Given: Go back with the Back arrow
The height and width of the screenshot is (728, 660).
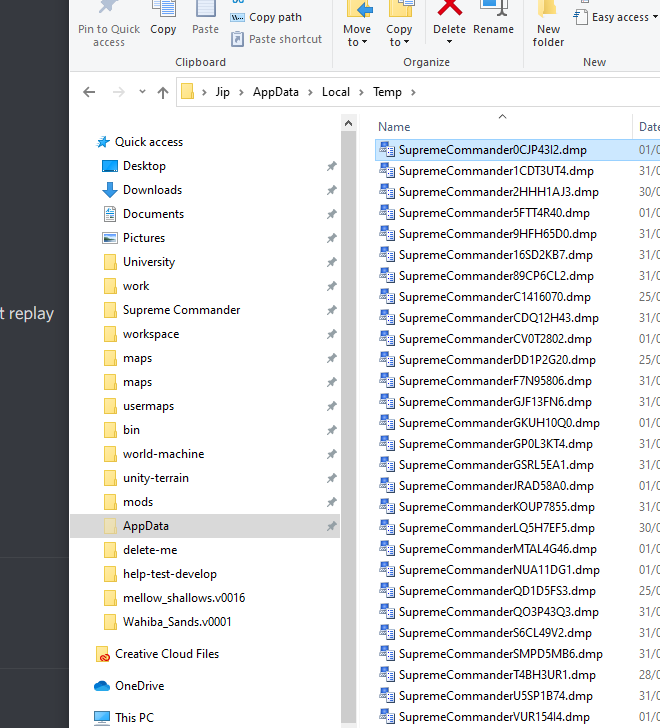Looking at the screenshot, I should click(89, 92).
